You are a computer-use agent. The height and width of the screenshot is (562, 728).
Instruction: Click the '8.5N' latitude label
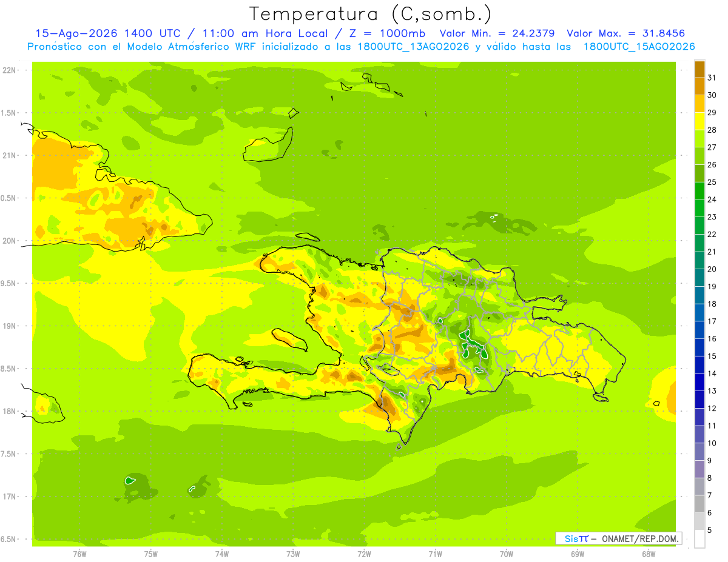[x=9, y=369]
